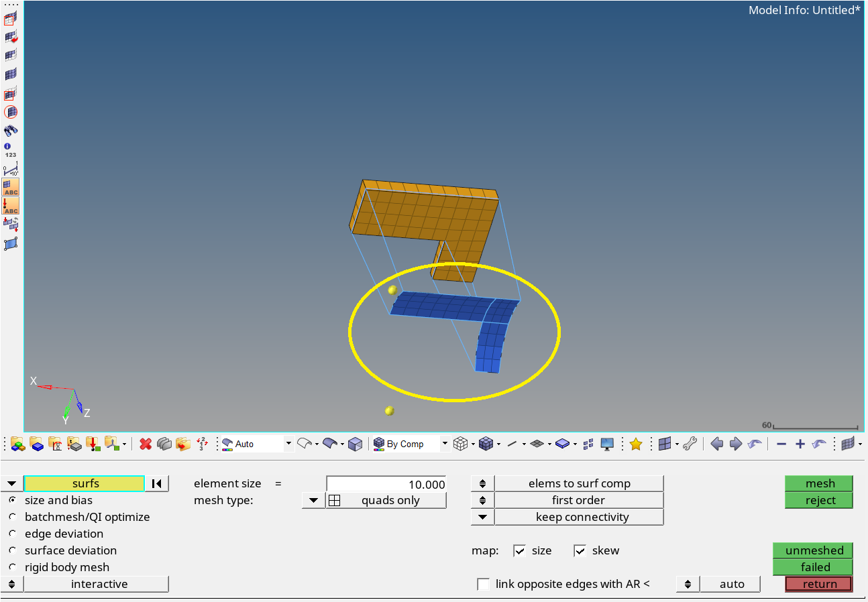Click the zoom out minus icon

[x=781, y=444]
